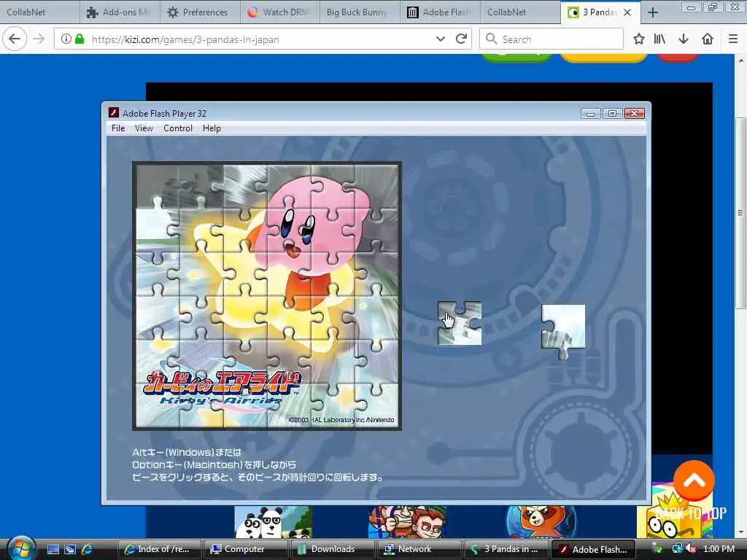The width and height of the screenshot is (747, 560).
Task: Open the Firefox Library icon
Action: pos(659,39)
